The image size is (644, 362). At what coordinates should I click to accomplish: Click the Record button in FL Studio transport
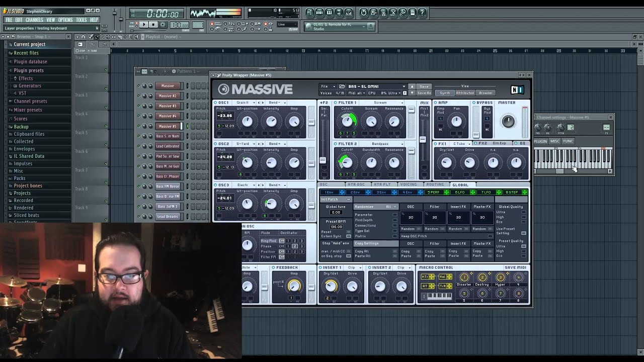click(163, 25)
